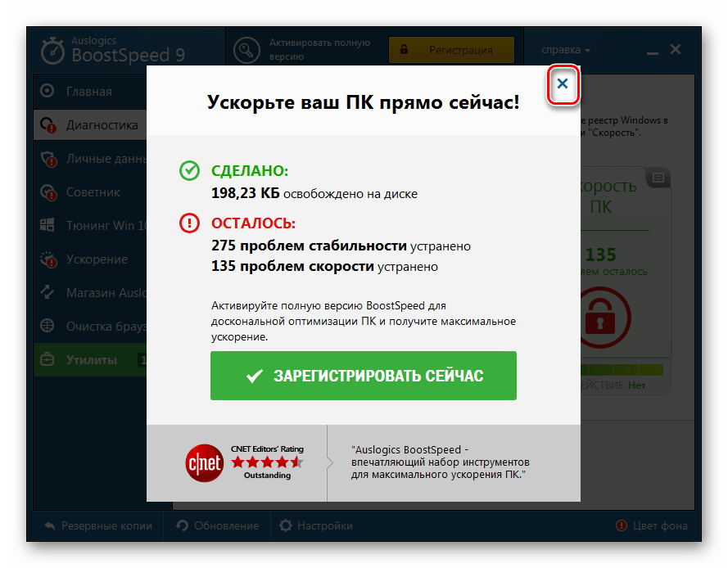Viewport: 728px width, 568px height.
Task: Open the Утилиты toolbox section
Action: click(x=90, y=359)
